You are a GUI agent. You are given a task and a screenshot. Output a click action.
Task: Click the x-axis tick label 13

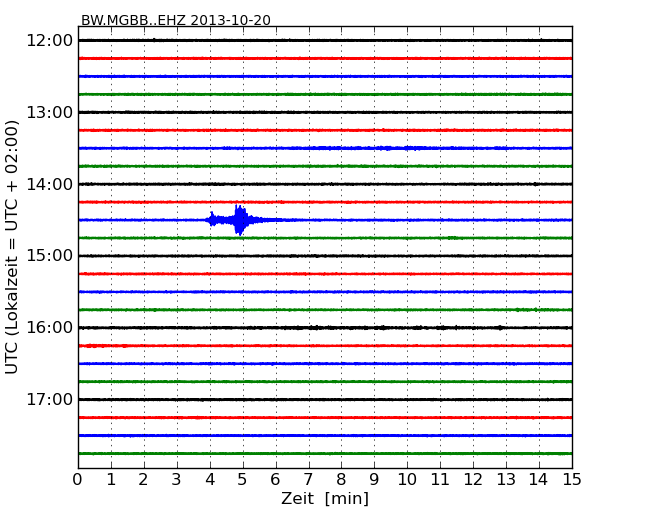pyautogui.click(x=506, y=480)
